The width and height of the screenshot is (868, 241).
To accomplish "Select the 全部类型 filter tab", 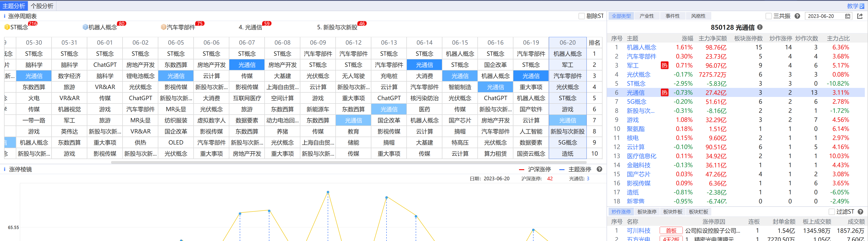I will pyautogui.click(x=621, y=16).
